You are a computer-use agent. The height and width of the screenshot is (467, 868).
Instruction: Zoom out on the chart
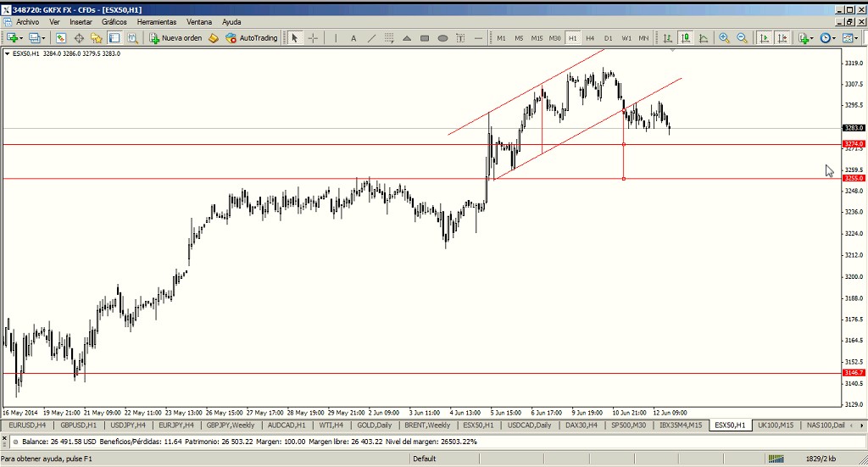[x=742, y=37]
